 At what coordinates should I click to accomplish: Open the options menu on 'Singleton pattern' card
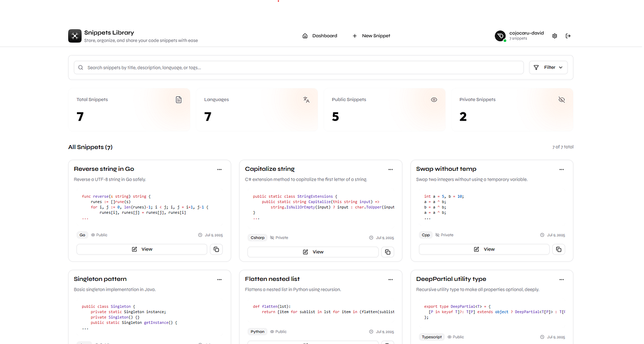coord(219,279)
